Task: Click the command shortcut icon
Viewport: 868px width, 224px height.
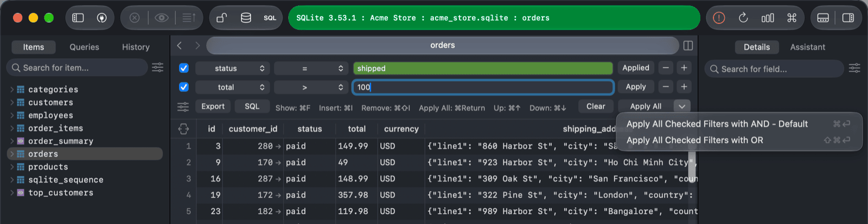Action: click(x=792, y=18)
